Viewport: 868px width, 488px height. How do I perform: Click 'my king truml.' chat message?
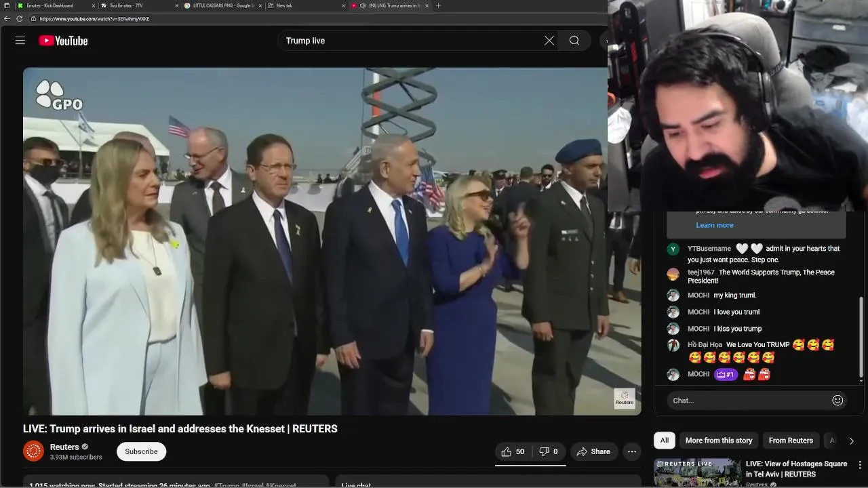click(734, 296)
